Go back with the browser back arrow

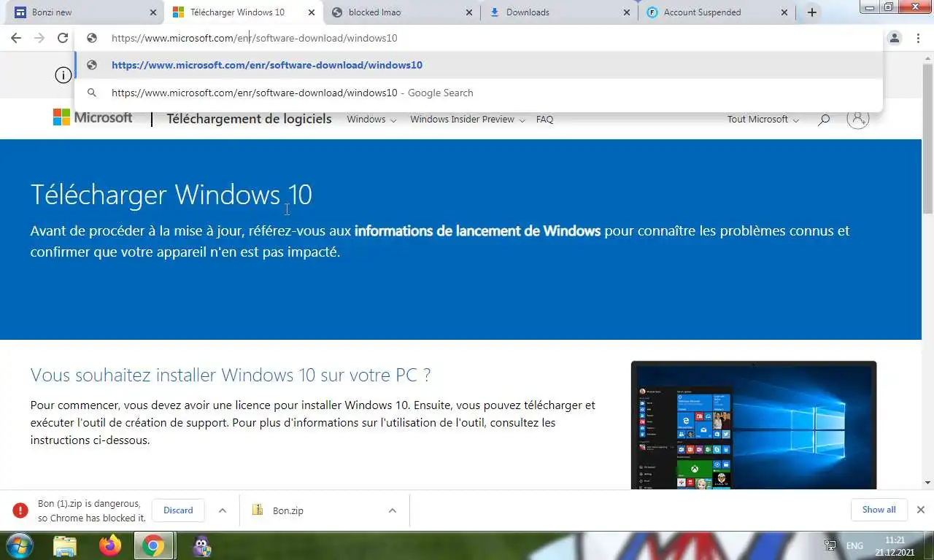[16, 38]
